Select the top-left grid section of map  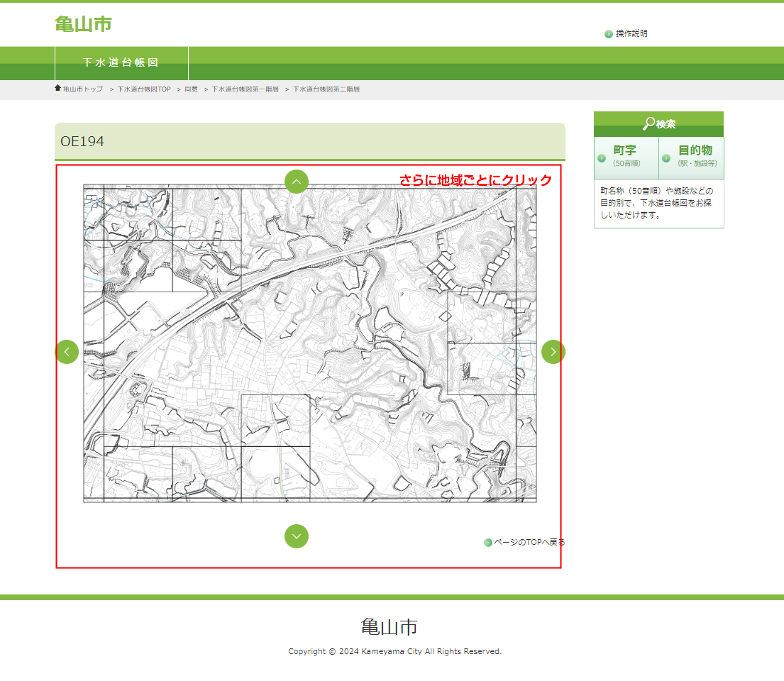point(128,213)
